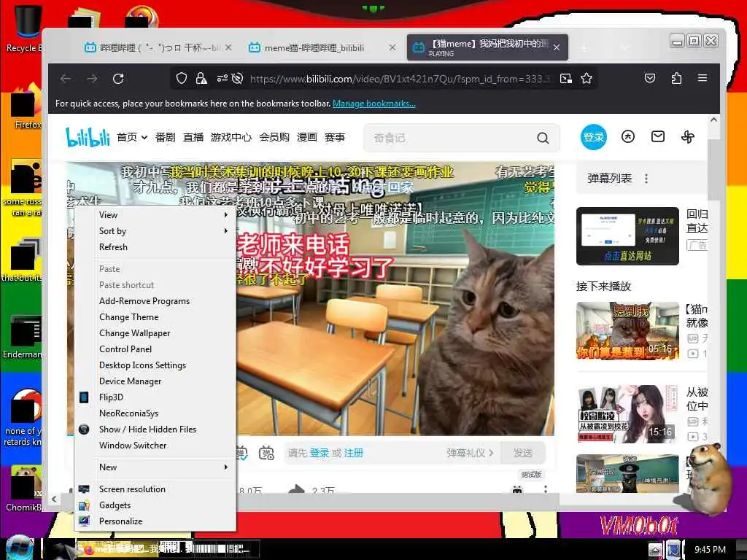Select Refresh in desktop context menu
This screenshot has height=560, width=747.
155,247
